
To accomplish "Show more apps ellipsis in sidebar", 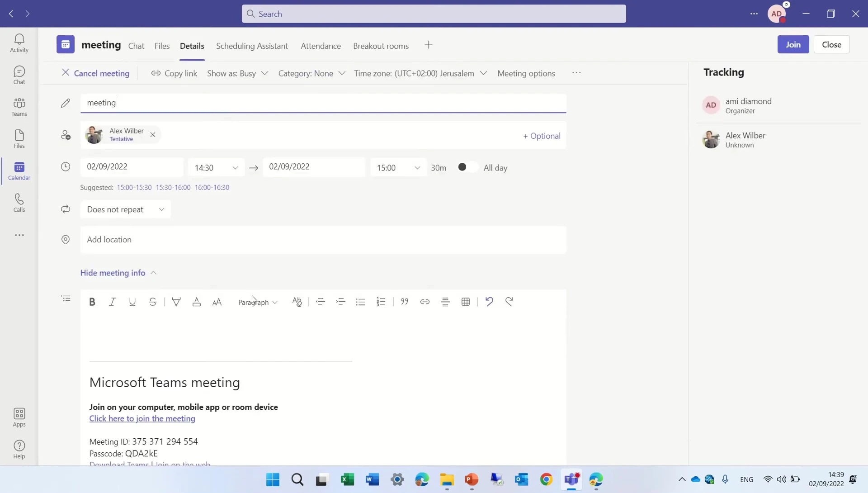I will [x=19, y=235].
